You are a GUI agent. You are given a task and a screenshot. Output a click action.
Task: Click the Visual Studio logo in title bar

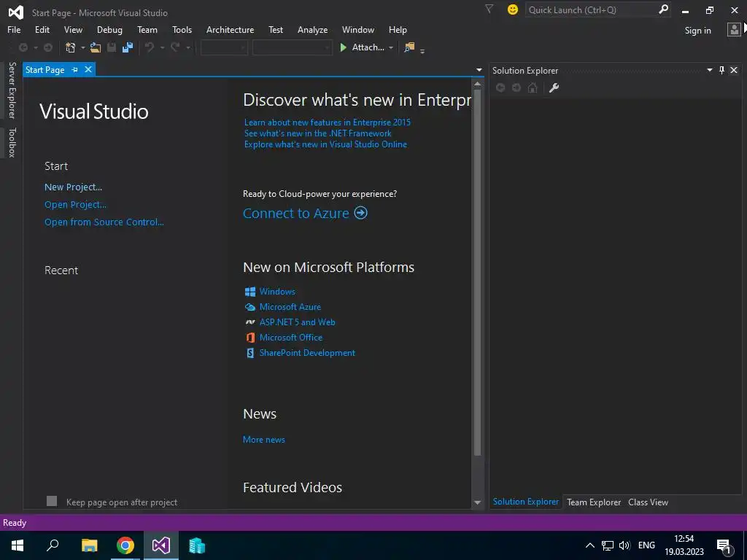pyautogui.click(x=16, y=12)
